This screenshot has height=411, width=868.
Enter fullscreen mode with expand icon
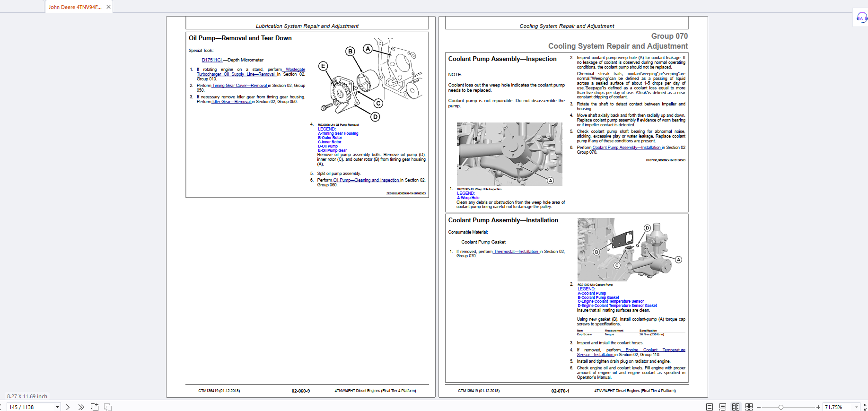click(x=865, y=407)
